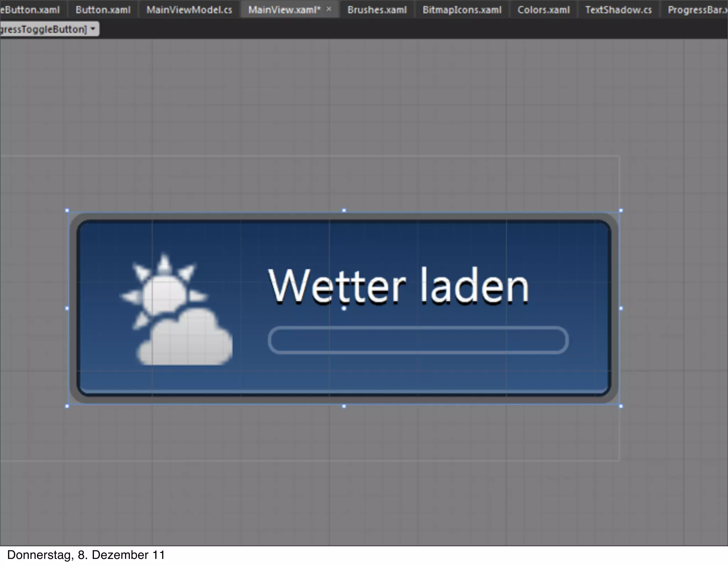Click the right-middle selection resize handle
This screenshot has width=728, height=566.
pos(621,308)
